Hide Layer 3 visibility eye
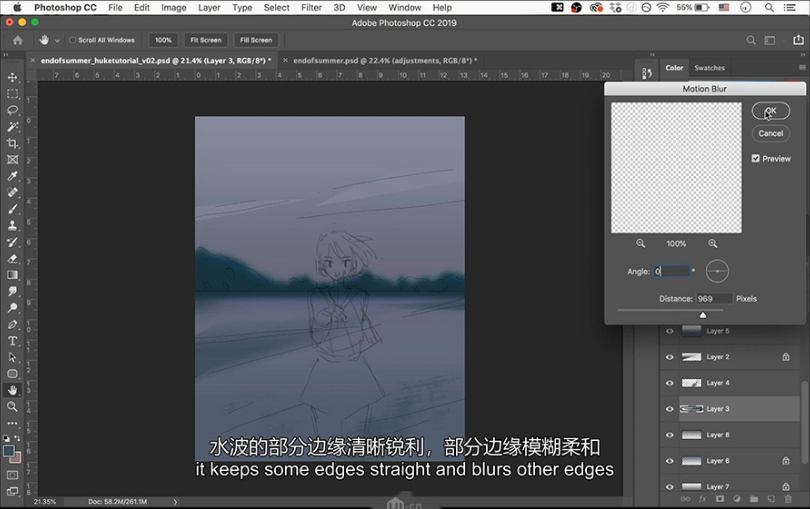Viewport: 810px width, 509px height. pos(670,409)
